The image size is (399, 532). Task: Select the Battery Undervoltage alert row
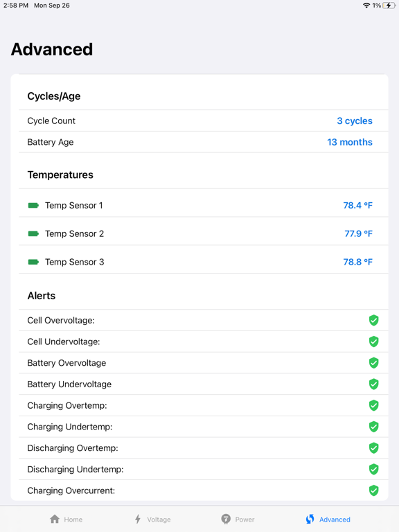coord(204,384)
